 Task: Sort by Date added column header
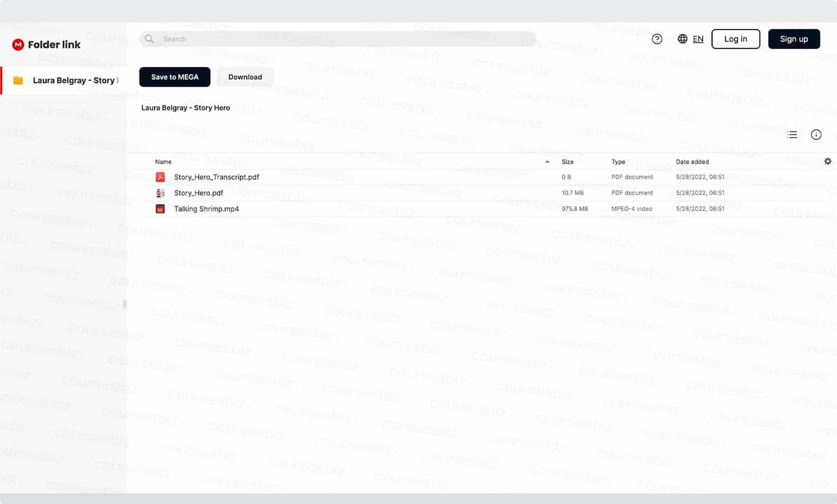(692, 162)
